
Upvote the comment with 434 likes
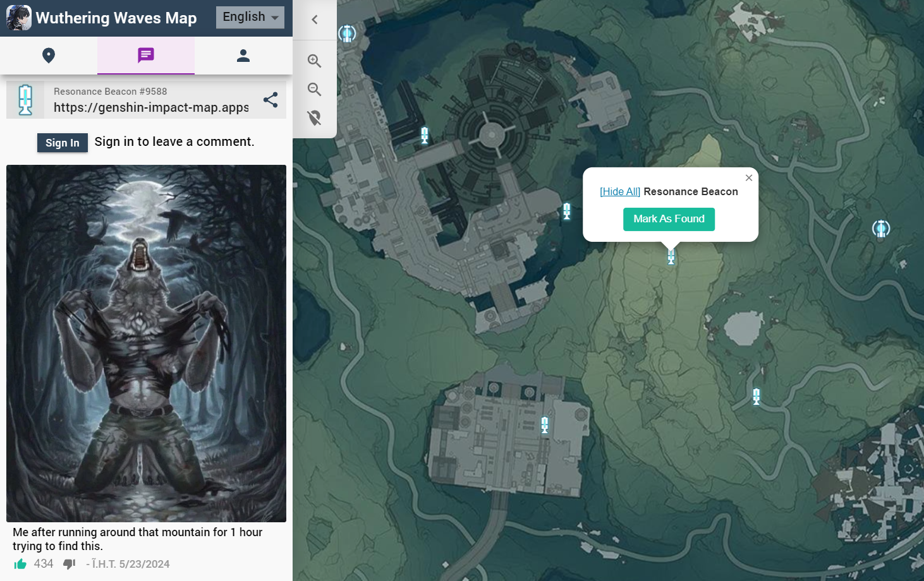pos(20,564)
